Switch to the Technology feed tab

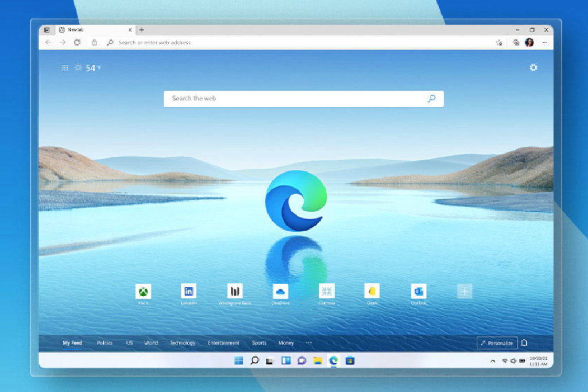183,343
